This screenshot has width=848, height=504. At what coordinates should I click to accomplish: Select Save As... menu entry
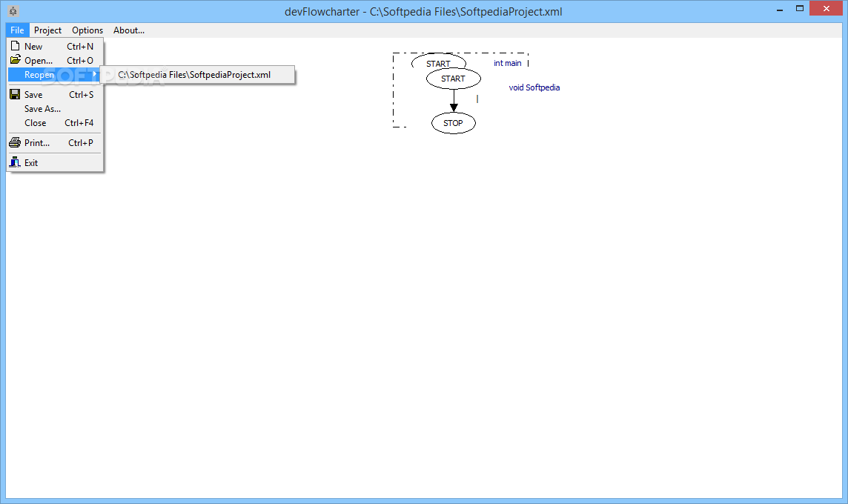[55, 109]
